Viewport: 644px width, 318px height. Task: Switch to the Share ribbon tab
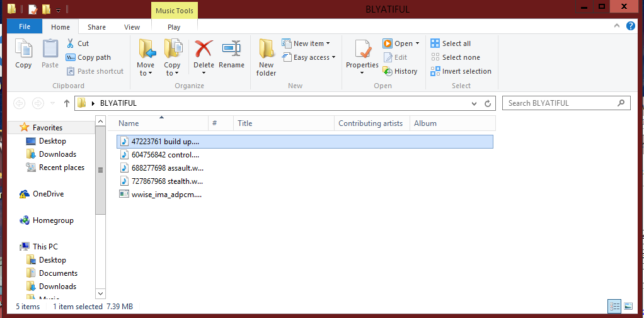click(96, 27)
